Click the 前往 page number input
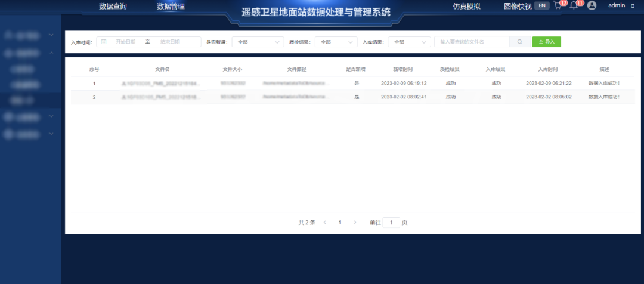 tap(391, 223)
